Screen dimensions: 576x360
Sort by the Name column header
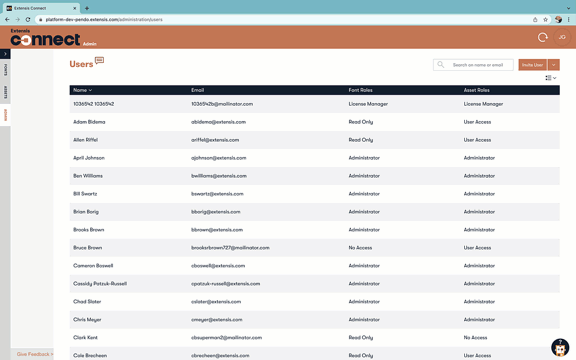point(82,90)
